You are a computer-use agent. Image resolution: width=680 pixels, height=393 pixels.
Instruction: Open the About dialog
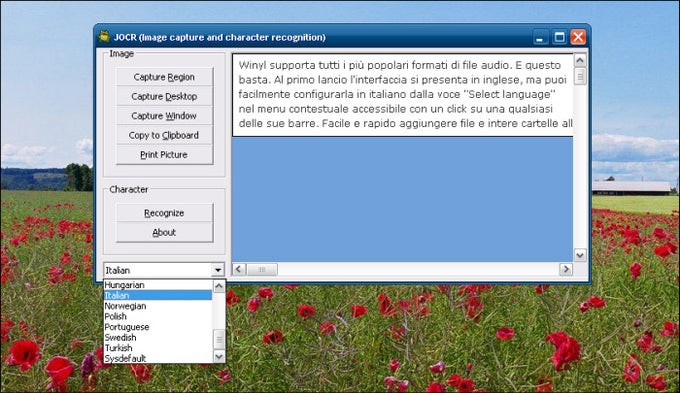164,233
